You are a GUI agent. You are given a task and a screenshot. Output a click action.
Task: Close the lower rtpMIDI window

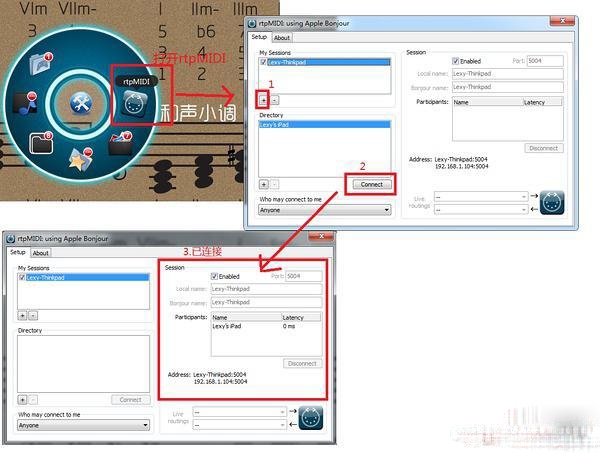[x=321, y=236]
